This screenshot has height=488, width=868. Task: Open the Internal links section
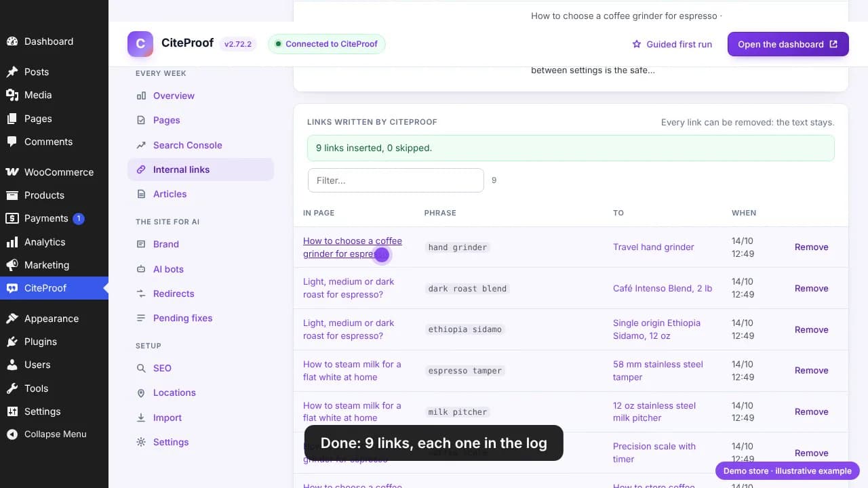pyautogui.click(x=201, y=169)
